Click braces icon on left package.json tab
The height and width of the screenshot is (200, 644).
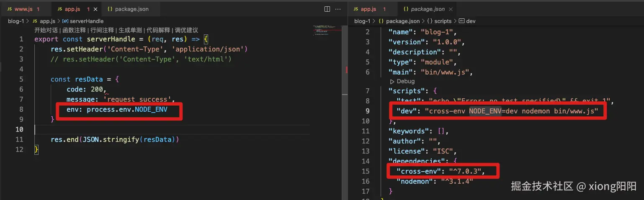tap(110, 9)
